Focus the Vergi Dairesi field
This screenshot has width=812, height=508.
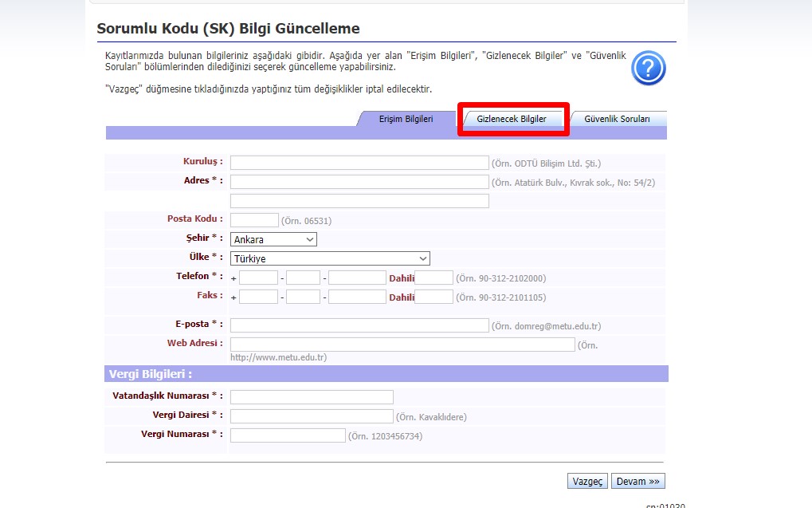312,416
